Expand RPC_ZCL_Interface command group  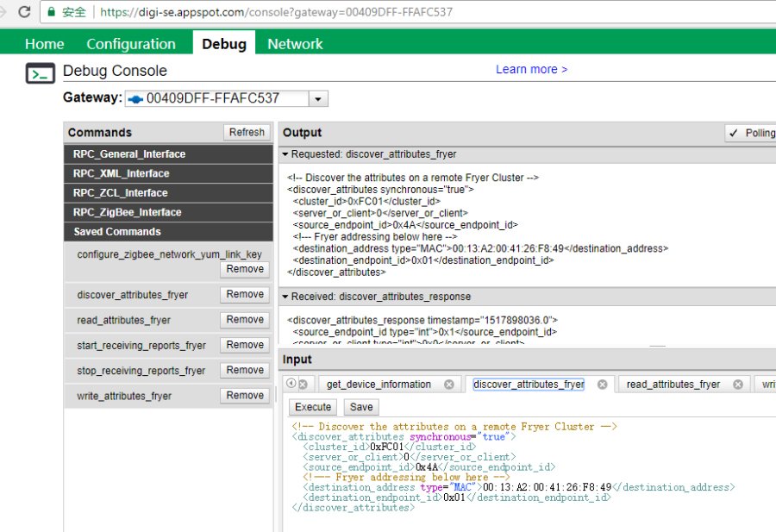click(x=168, y=193)
